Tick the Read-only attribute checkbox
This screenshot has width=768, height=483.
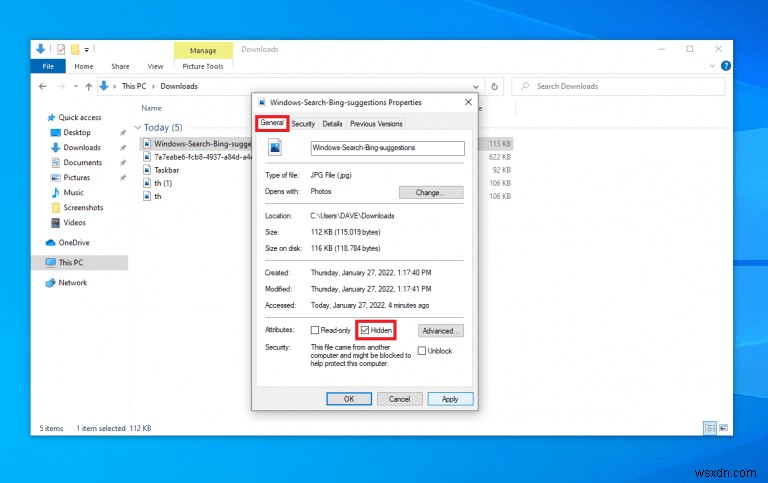click(315, 330)
